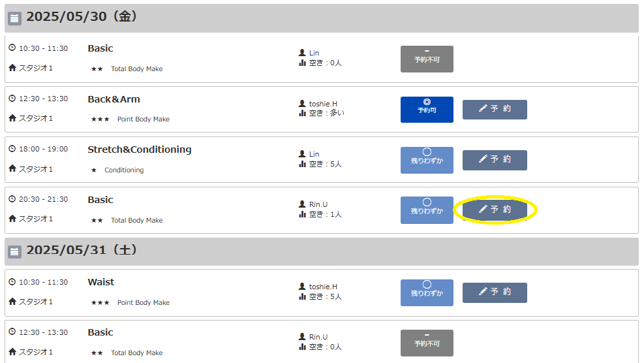644x363 pixels.
Task: Click clock icon for 20:30 Basic class
Action: [x=12, y=198]
